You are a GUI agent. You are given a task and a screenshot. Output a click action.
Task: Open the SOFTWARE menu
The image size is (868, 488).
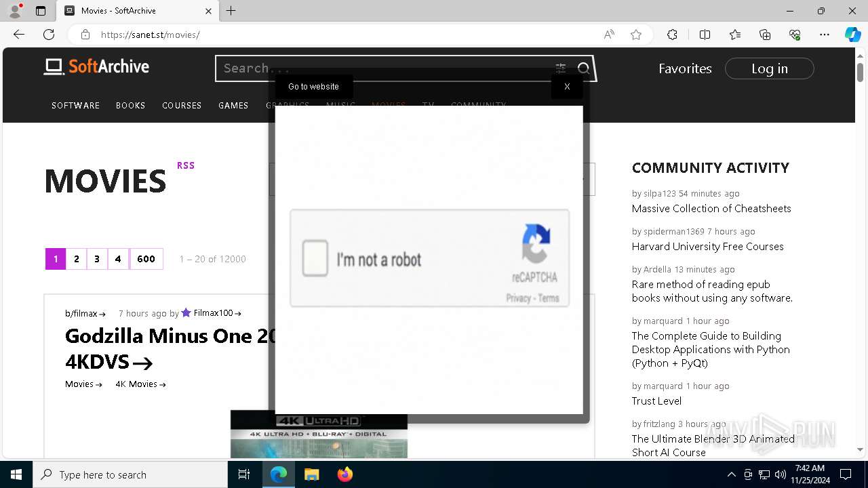(75, 105)
